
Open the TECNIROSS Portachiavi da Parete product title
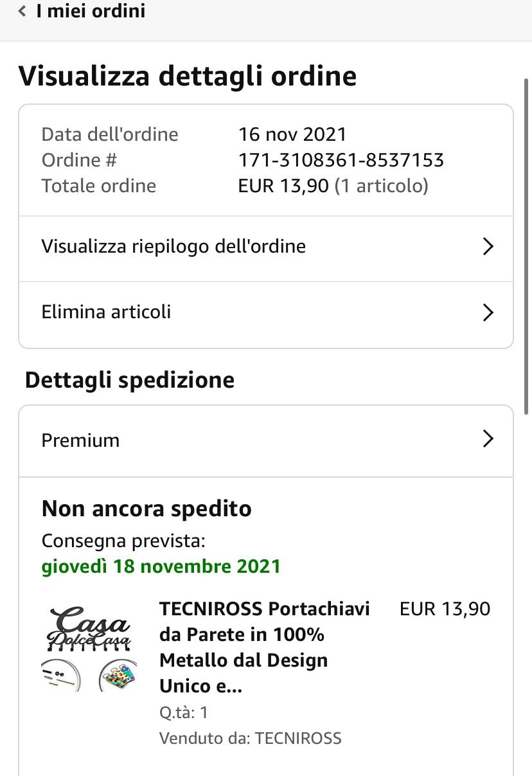pos(263,647)
